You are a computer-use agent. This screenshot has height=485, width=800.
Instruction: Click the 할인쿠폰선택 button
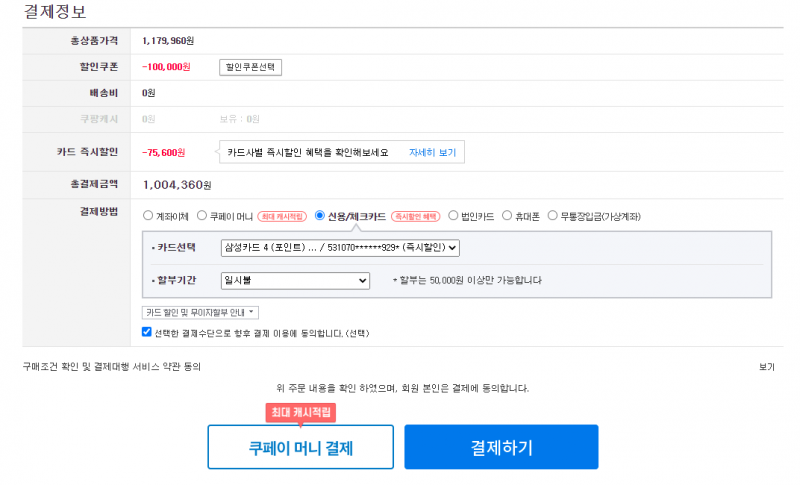251,67
